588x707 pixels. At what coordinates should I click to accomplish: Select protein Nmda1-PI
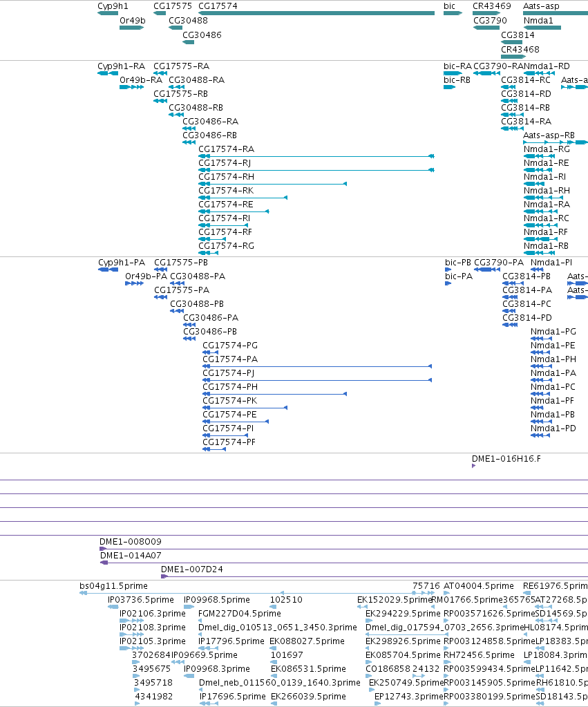[551, 263]
